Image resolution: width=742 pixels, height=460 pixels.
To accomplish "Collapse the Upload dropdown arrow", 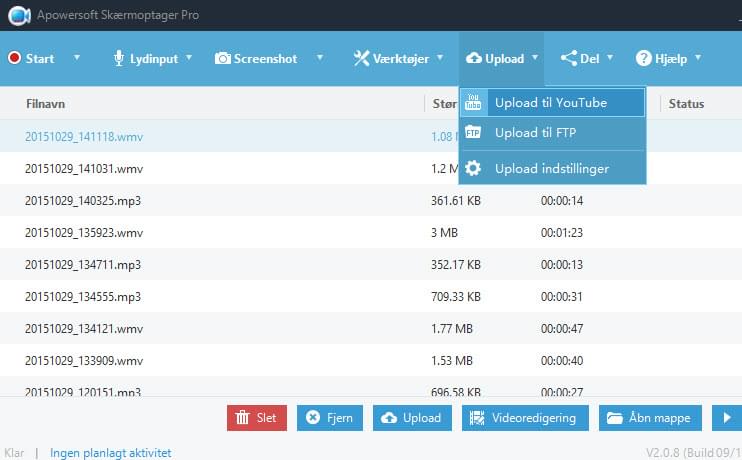I will (x=535, y=57).
